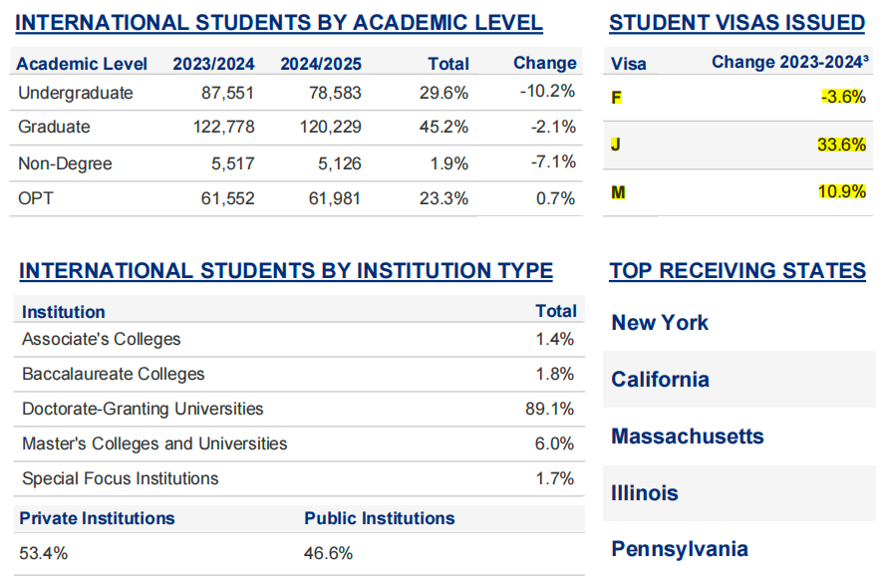887x588 pixels.
Task: Click Pennsylvania in the states list
Action: 680,549
